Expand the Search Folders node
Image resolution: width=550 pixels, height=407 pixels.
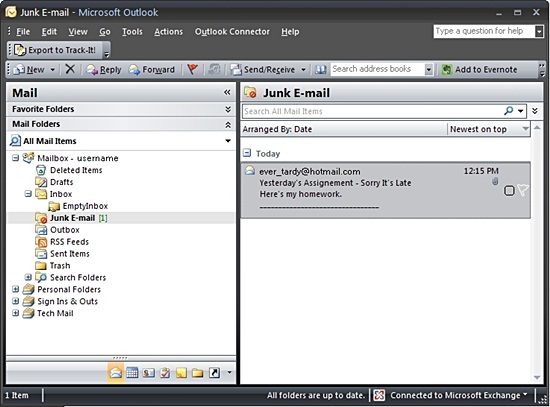(28, 277)
